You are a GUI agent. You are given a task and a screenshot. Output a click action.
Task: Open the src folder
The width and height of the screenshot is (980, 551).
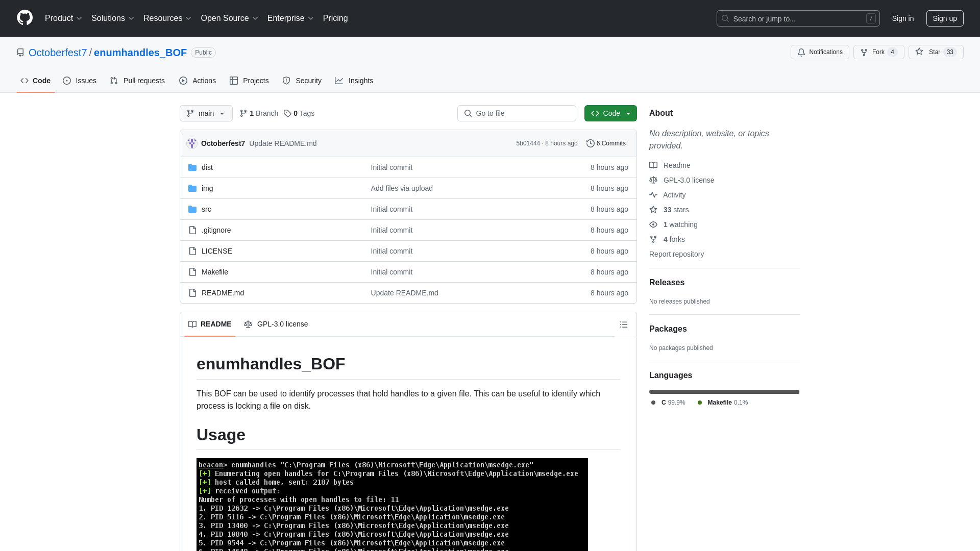(x=206, y=209)
